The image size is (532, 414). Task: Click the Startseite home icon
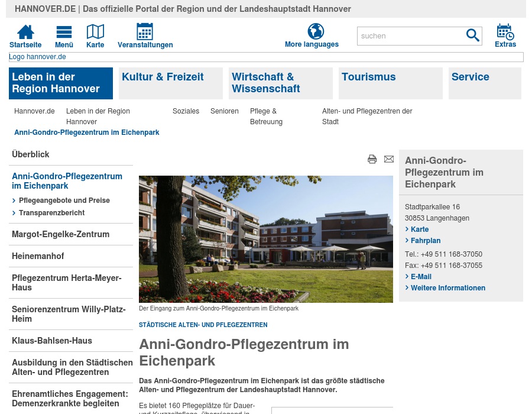coord(25,31)
